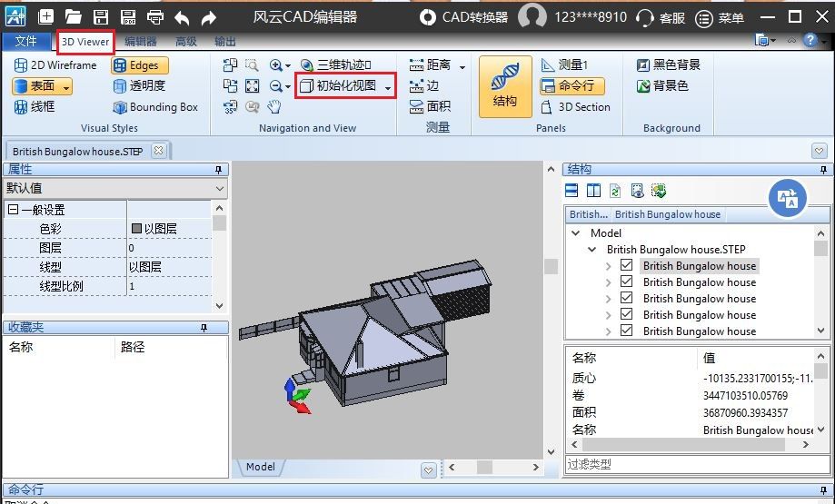Enable the 线框 wireframe style
Image resolution: width=835 pixels, height=504 pixels.
(35, 106)
